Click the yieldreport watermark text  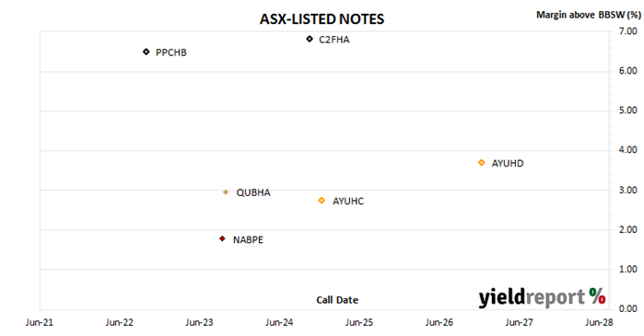point(532,297)
